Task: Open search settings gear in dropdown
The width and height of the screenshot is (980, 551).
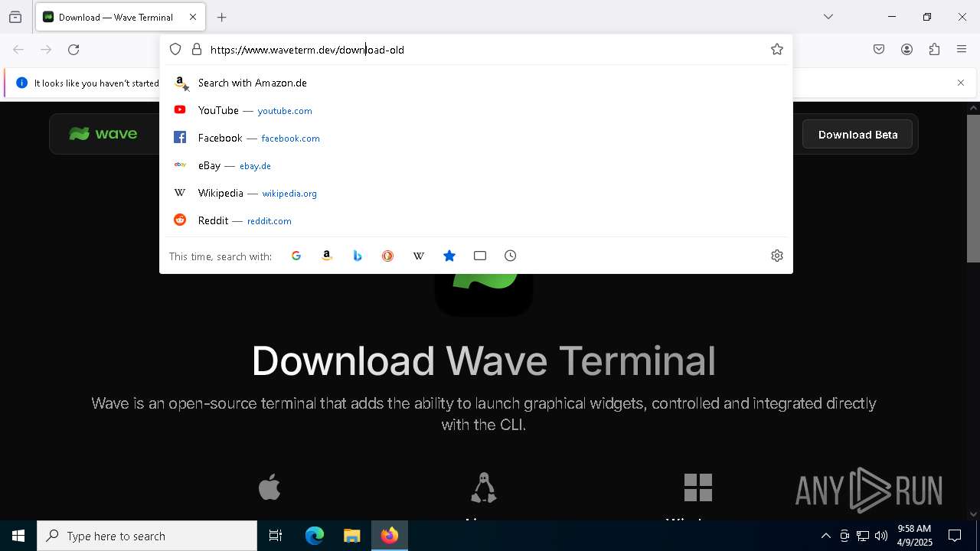Action: coord(777,256)
